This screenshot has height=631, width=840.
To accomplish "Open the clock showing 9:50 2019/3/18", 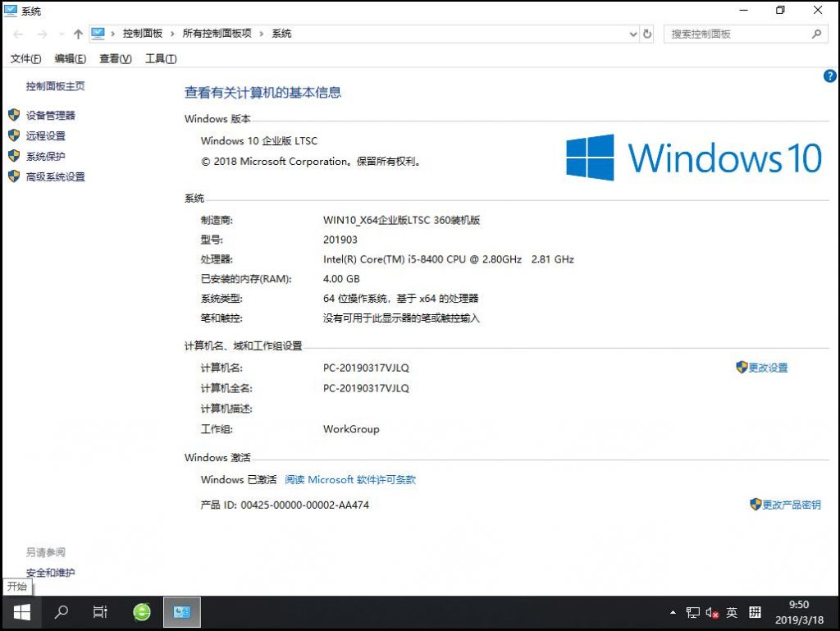I will (x=799, y=612).
